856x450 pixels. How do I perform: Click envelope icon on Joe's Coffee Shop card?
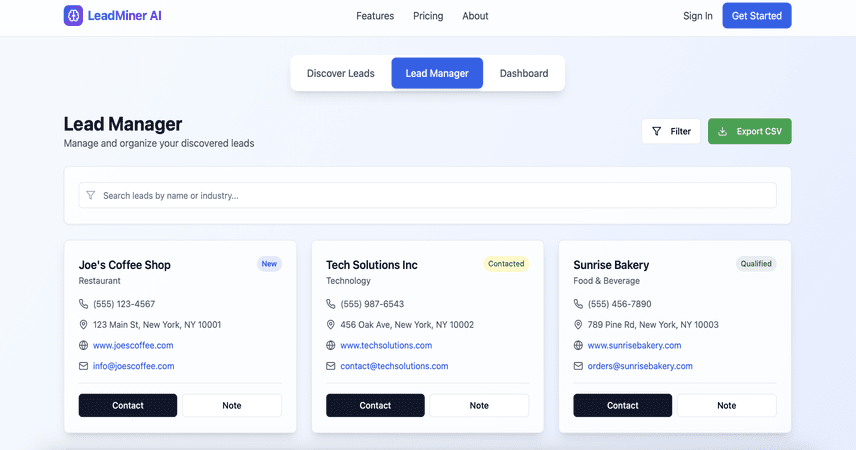coord(84,366)
